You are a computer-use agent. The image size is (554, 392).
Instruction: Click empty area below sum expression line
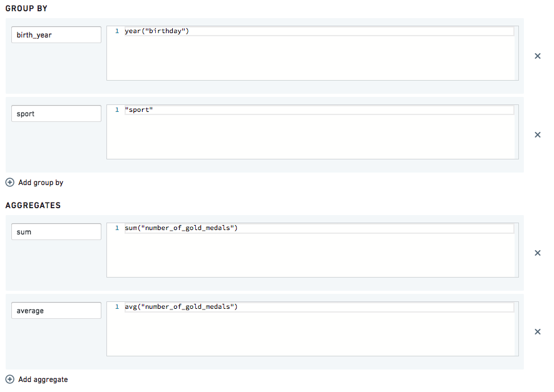click(313, 254)
